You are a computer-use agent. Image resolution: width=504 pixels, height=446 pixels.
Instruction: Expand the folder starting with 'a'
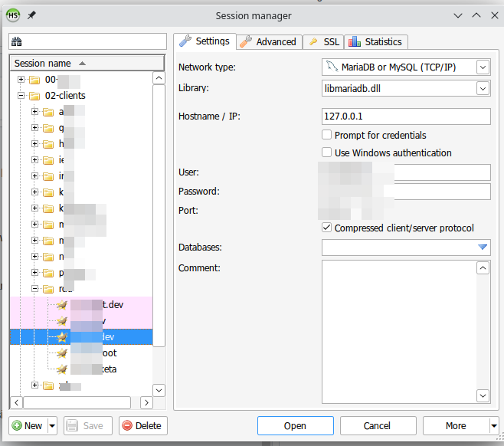click(x=34, y=111)
